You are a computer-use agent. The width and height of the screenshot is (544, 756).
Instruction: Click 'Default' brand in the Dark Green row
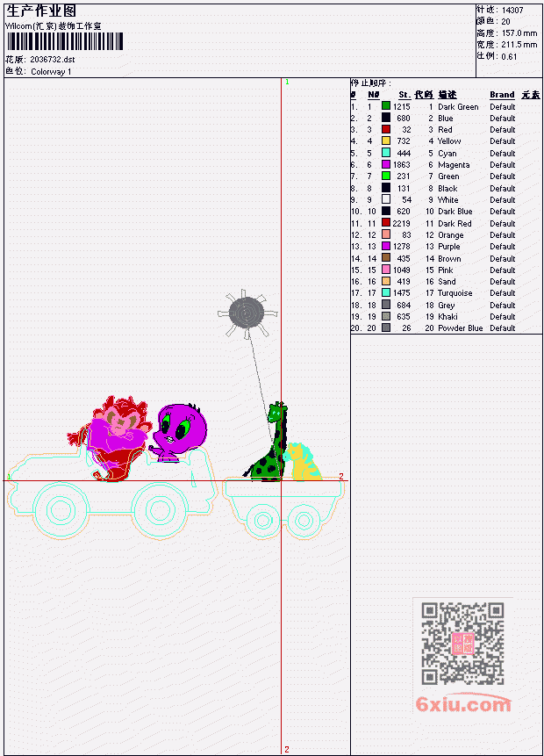point(503,106)
